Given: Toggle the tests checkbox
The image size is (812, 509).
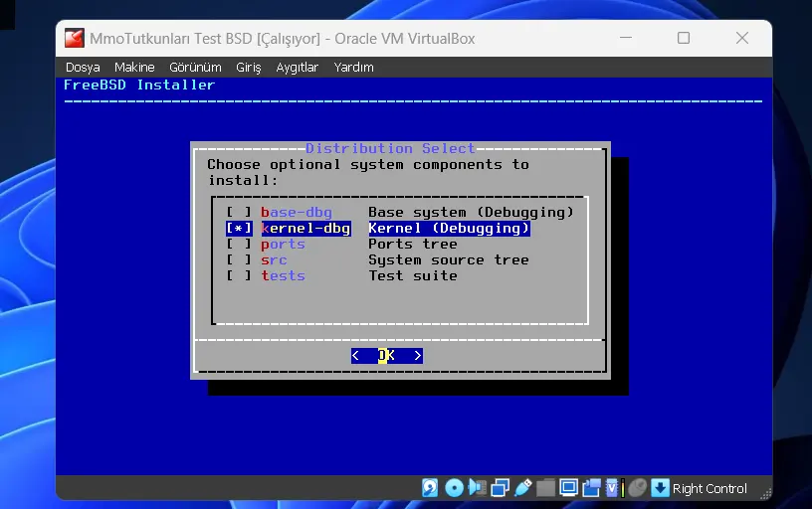Looking at the screenshot, I should pos(239,275).
